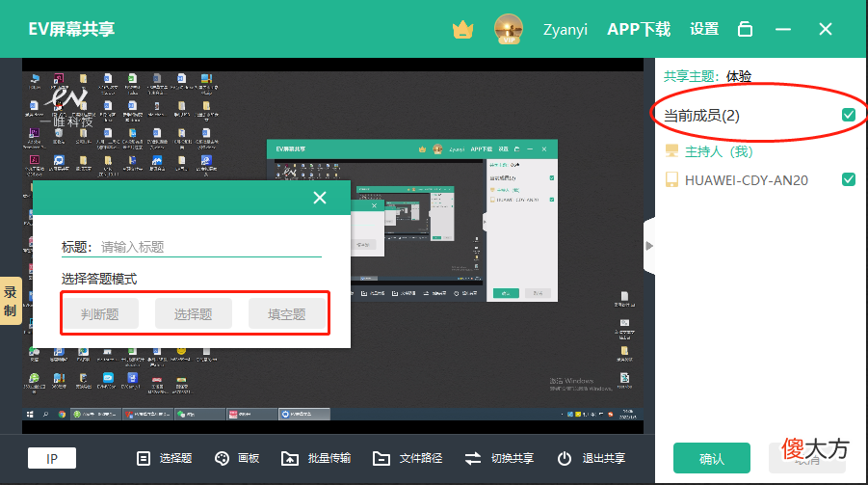Toggle the 当前成员(2) select-all checkbox
The image size is (868, 485).
[x=848, y=115]
